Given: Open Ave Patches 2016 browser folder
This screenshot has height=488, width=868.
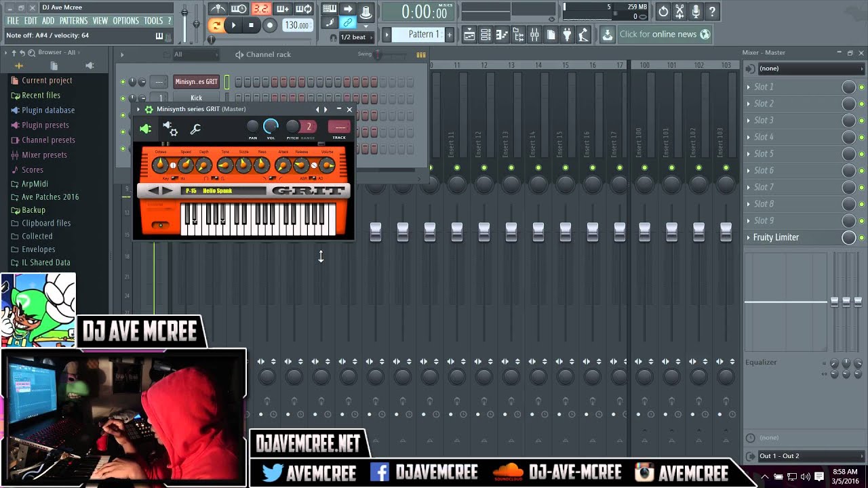Looking at the screenshot, I should pyautogui.click(x=50, y=197).
